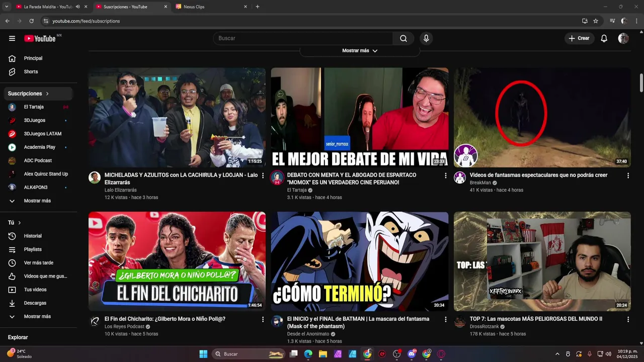Open BreakMan channel avatar below thumbnail

pos(460,177)
